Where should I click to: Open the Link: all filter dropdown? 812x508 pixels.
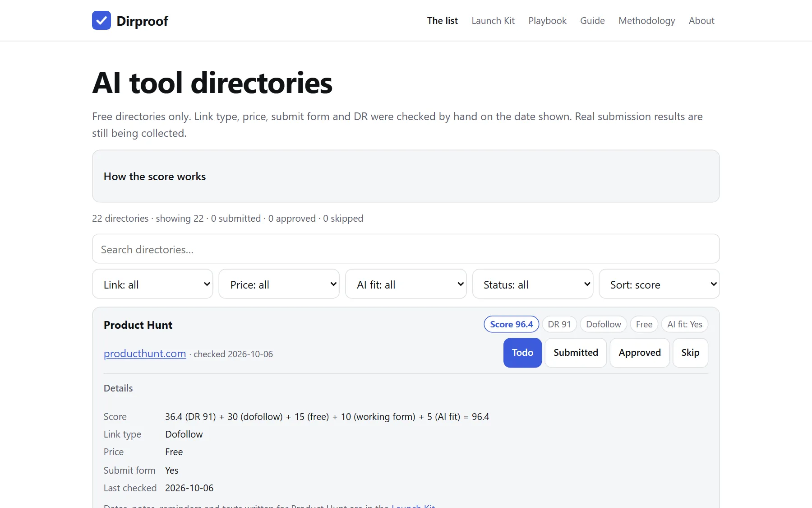(x=152, y=284)
